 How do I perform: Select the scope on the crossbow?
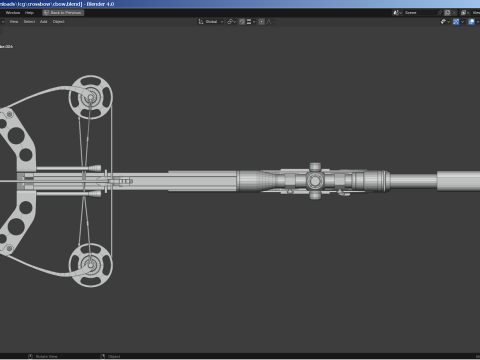coord(313,181)
